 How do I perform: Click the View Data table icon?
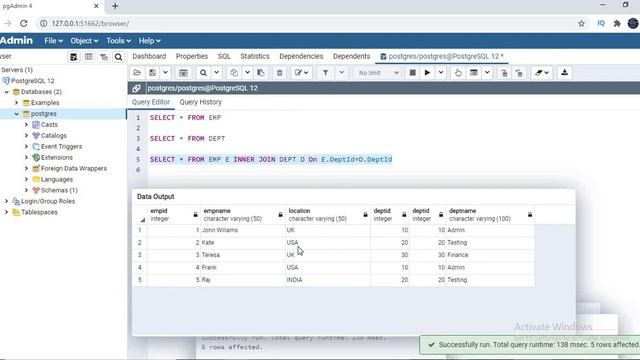89,57
